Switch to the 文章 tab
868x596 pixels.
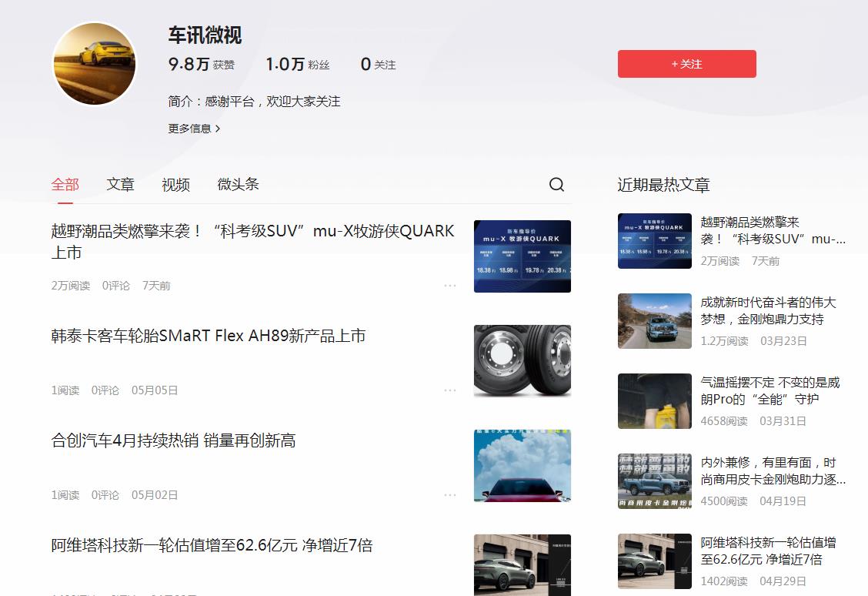120,185
